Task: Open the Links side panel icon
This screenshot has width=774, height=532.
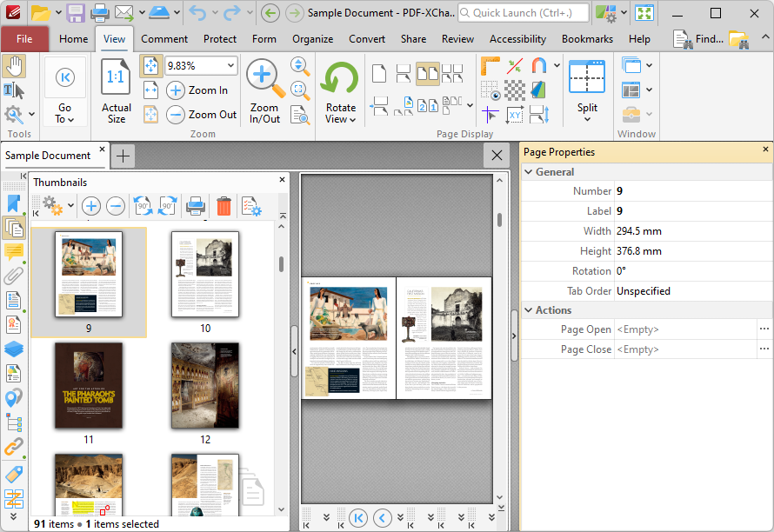Action: coord(14,447)
